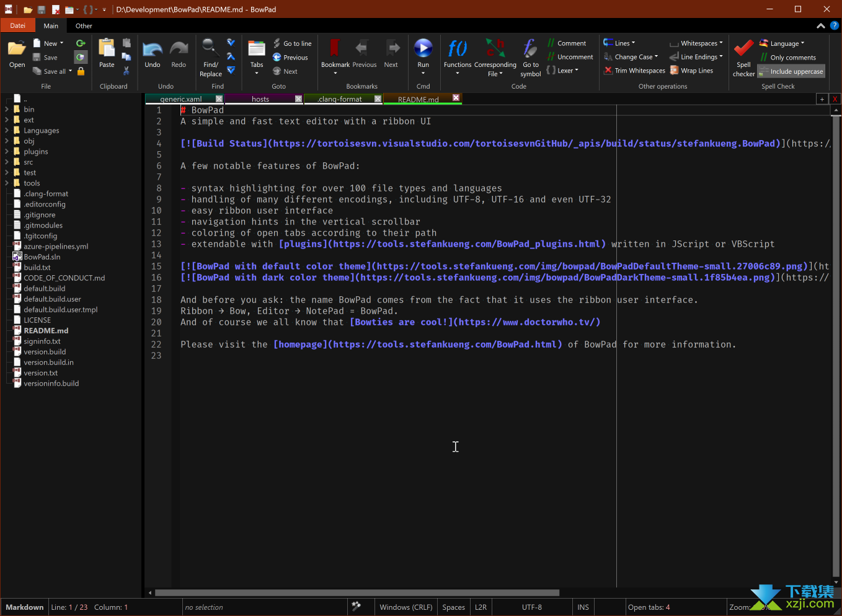The width and height of the screenshot is (842, 616).
Task: Toggle INS insert mode in the status bar
Action: 583,607
